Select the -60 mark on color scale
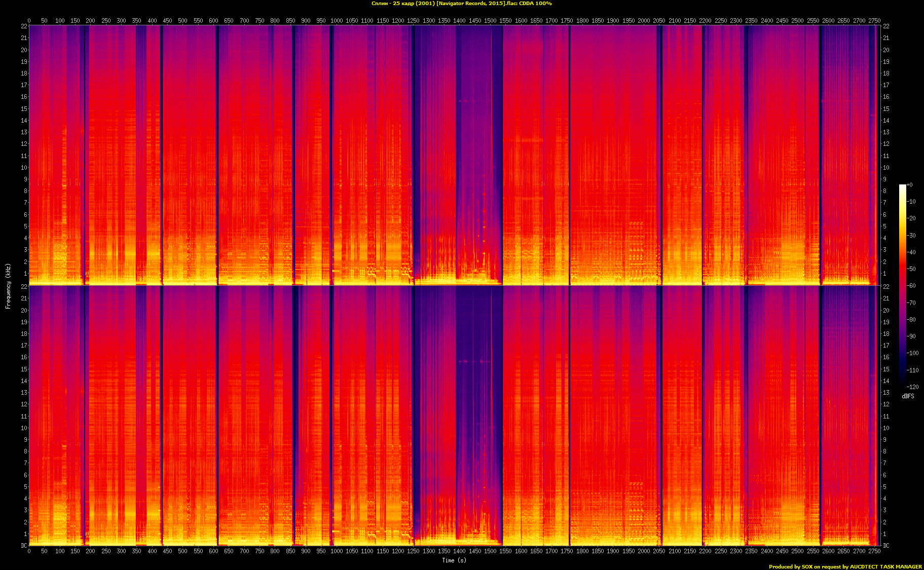The width and height of the screenshot is (924, 570). click(x=911, y=286)
